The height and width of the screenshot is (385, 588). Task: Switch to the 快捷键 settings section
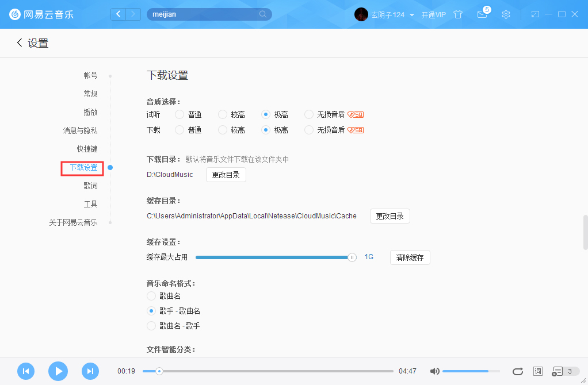pyautogui.click(x=86, y=148)
